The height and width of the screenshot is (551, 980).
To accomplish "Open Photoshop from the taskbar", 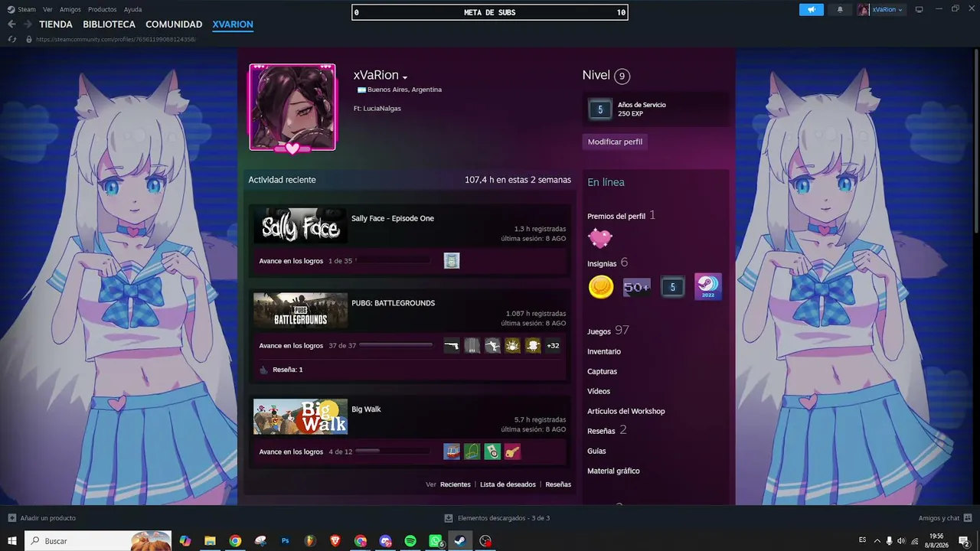I will pos(286,541).
